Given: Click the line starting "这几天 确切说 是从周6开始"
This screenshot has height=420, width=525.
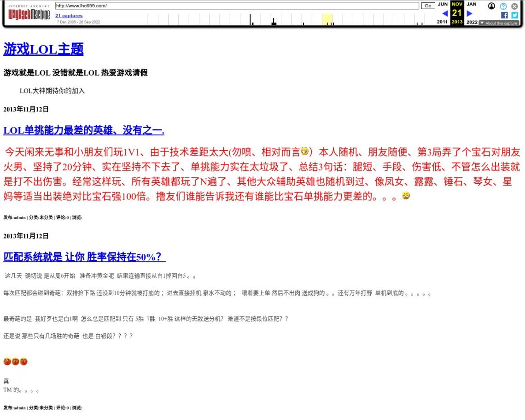Looking at the screenshot, I should (x=100, y=276).
